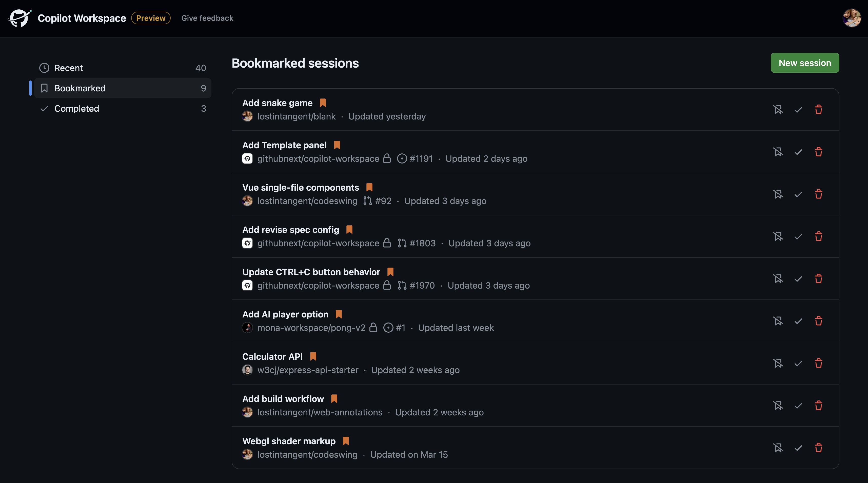Open the Add snake game session

(x=277, y=103)
